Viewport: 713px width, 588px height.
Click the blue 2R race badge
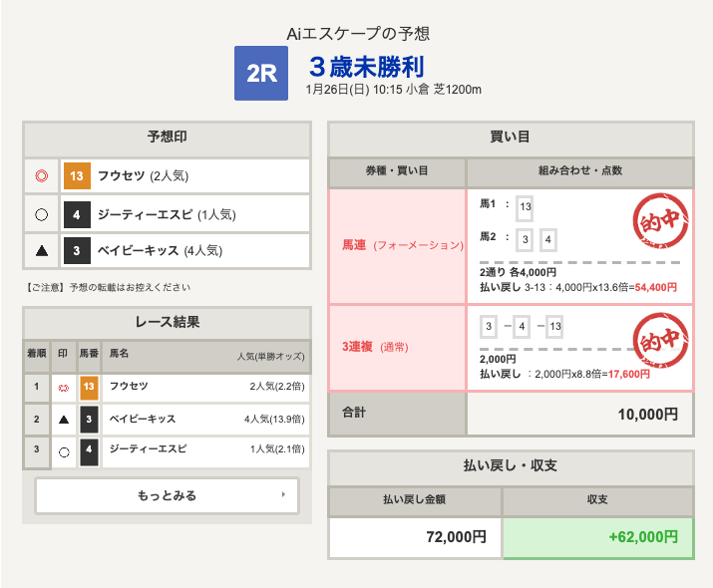click(261, 73)
